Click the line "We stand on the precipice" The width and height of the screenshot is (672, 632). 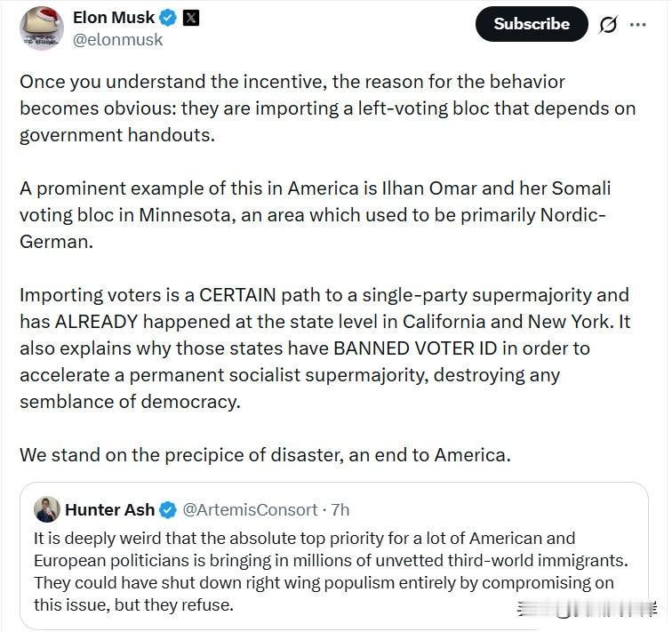pyautogui.click(x=265, y=454)
